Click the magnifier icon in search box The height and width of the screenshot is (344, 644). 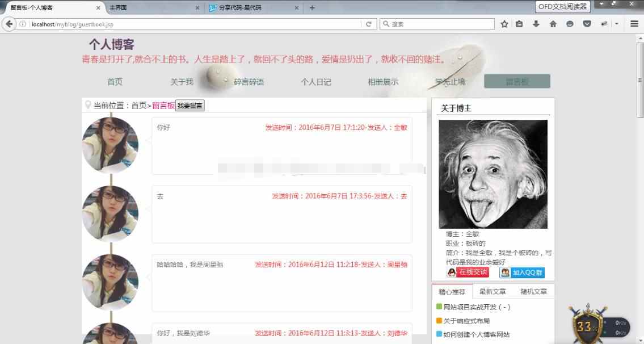point(386,24)
